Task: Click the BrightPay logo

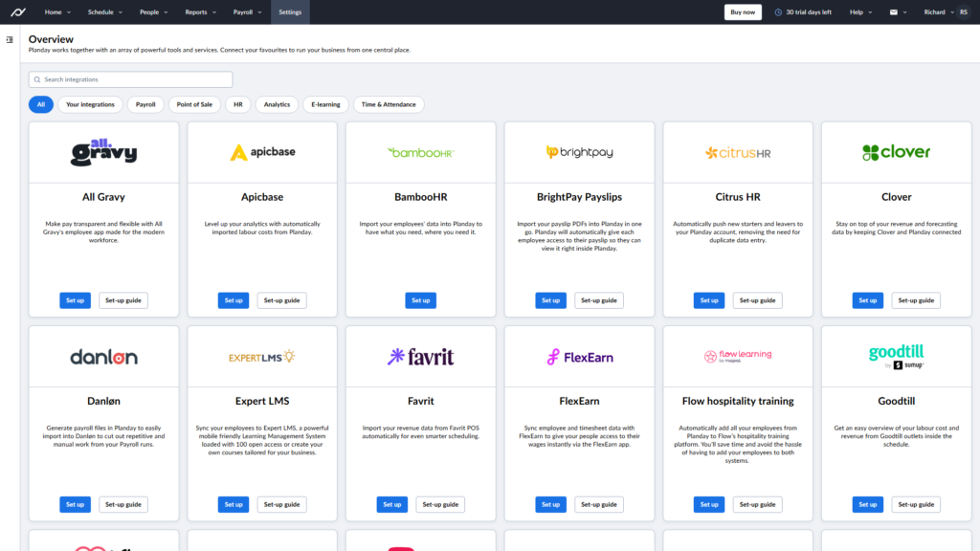Action: pos(579,152)
